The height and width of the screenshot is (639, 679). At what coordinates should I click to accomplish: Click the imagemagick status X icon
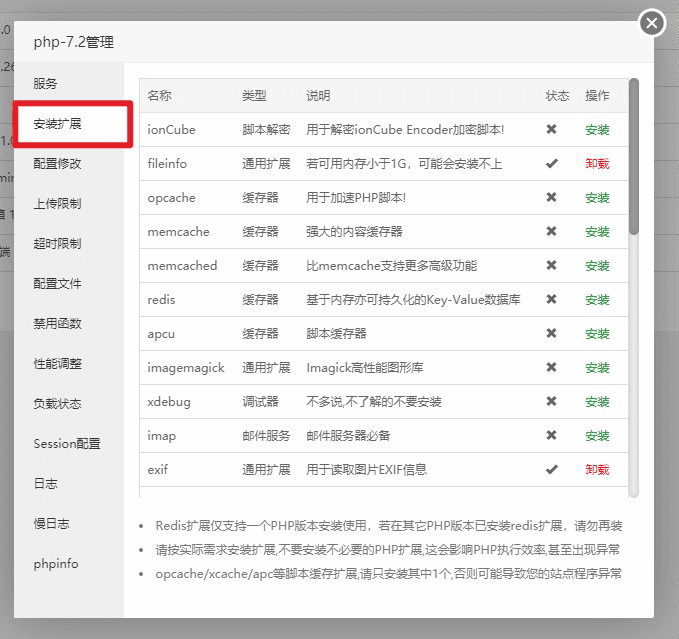click(x=551, y=368)
